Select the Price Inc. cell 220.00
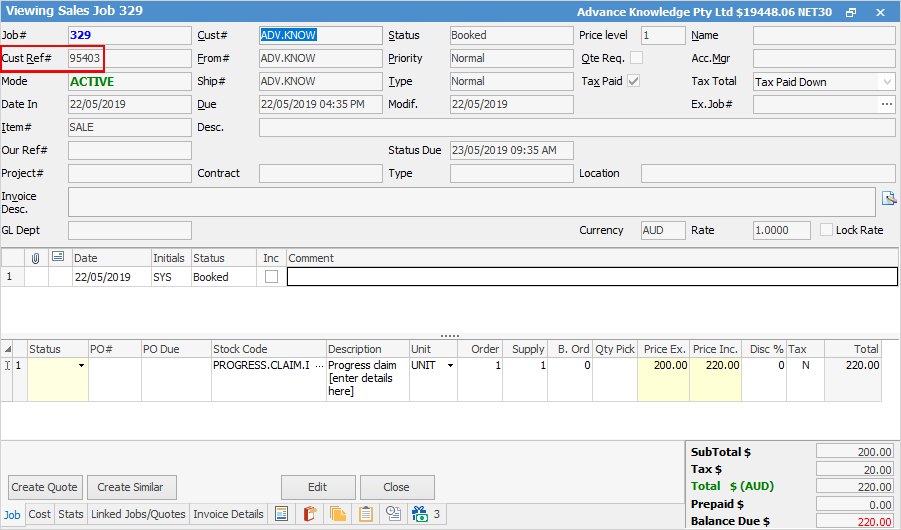The image size is (901, 530). [x=715, y=379]
